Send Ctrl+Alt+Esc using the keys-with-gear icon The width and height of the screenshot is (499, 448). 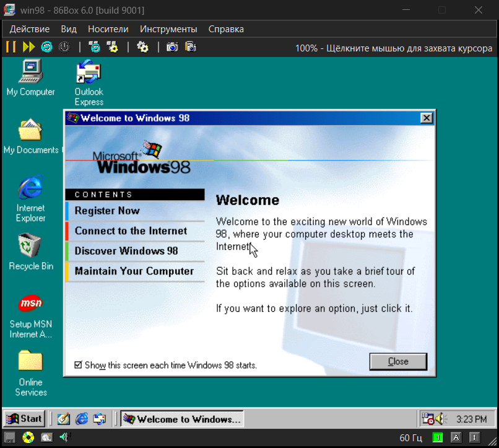pyautogui.click(x=112, y=47)
